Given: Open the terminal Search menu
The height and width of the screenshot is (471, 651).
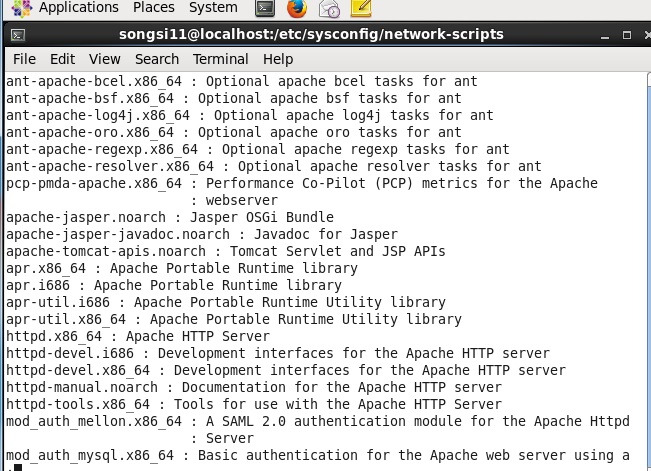Looking at the screenshot, I should coord(157,59).
